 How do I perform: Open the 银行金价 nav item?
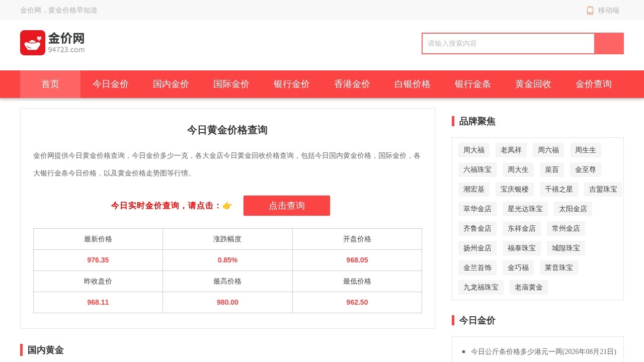pyautogui.click(x=292, y=84)
